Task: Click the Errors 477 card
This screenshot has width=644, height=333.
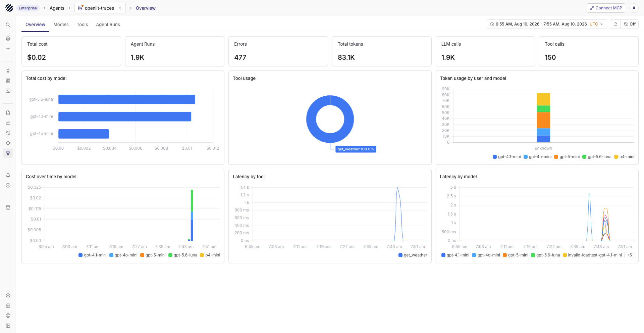Action: pyautogui.click(x=278, y=51)
